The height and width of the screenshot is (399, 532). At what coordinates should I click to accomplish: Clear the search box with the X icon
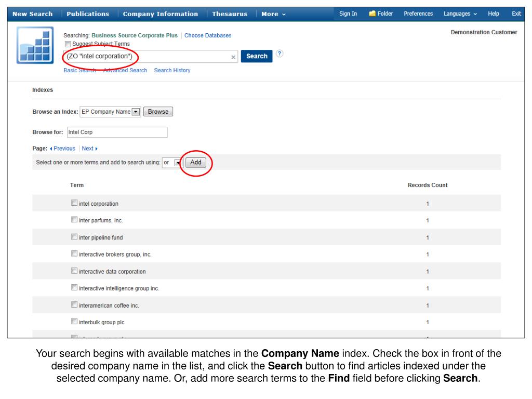click(x=233, y=57)
